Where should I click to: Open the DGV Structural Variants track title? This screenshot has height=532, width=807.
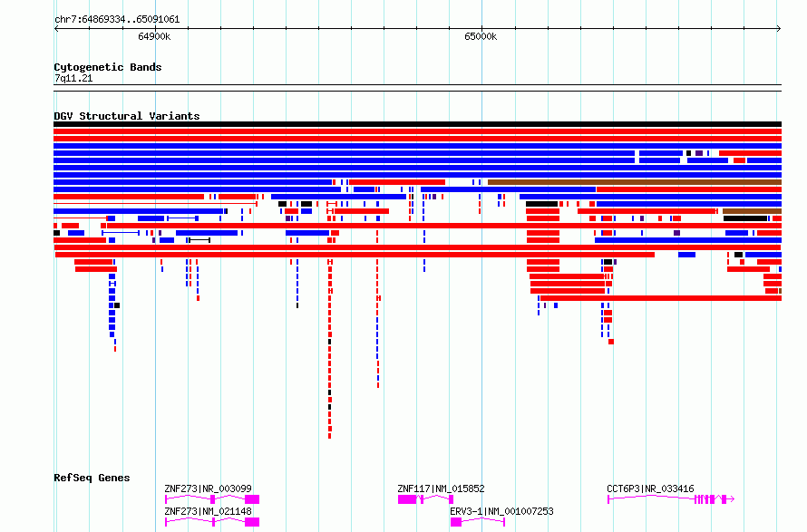(x=127, y=116)
